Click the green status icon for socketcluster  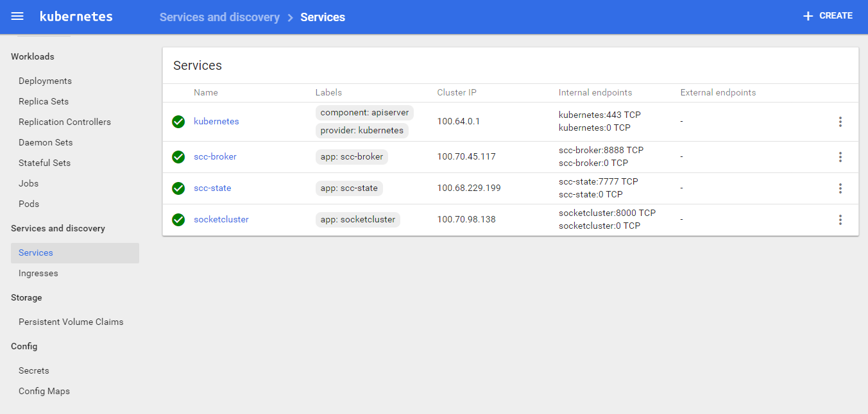click(x=178, y=220)
